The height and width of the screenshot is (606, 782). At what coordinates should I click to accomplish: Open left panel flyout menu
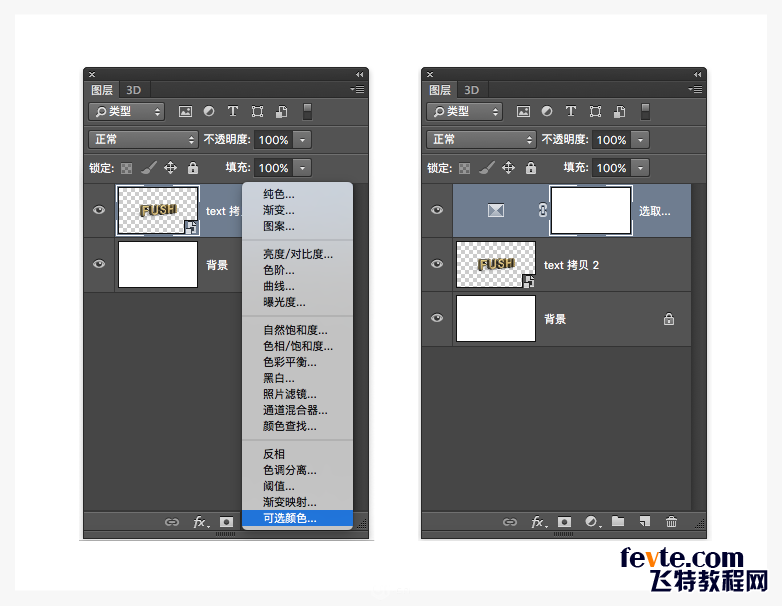[x=357, y=90]
